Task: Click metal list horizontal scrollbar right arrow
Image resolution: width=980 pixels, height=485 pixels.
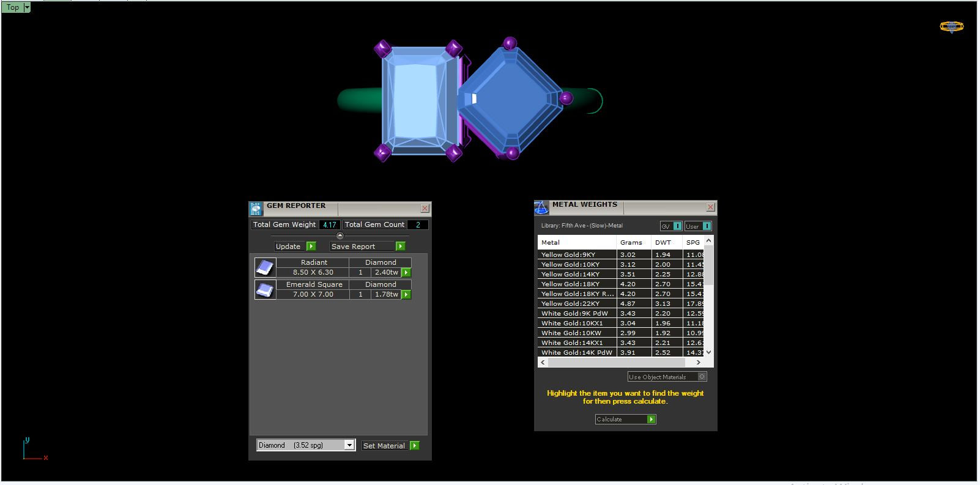Action: point(698,362)
